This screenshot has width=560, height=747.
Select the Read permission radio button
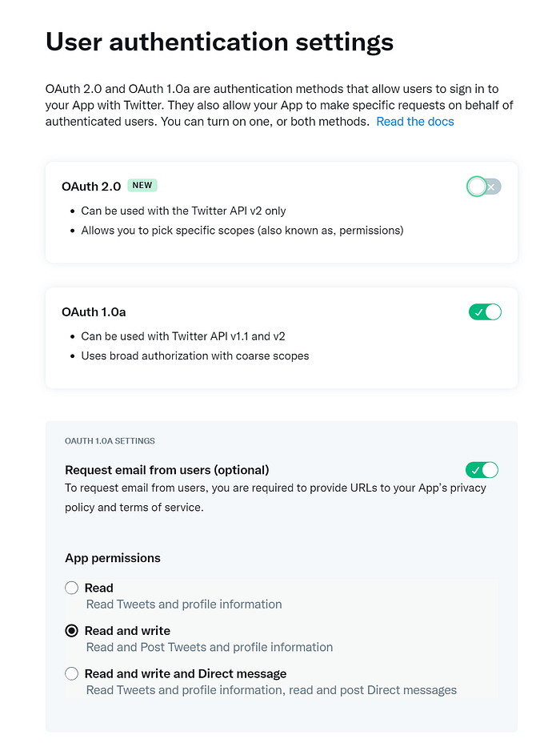[71, 588]
